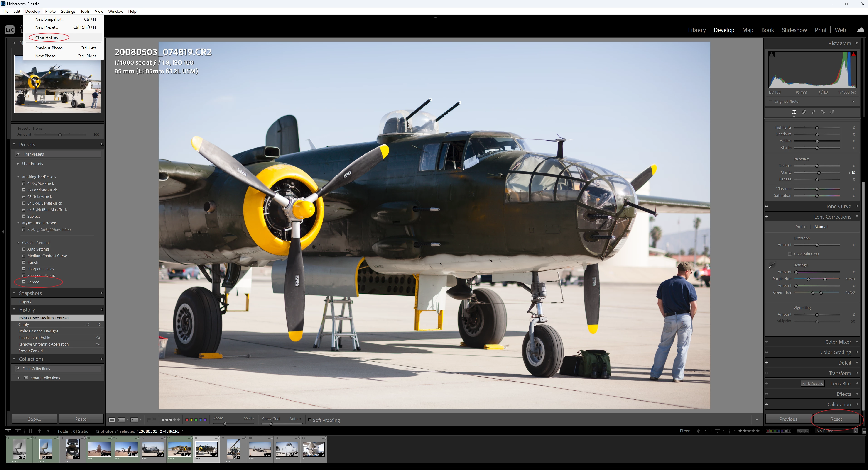Apply the Zeroed preset
868x470 pixels.
tap(33, 282)
